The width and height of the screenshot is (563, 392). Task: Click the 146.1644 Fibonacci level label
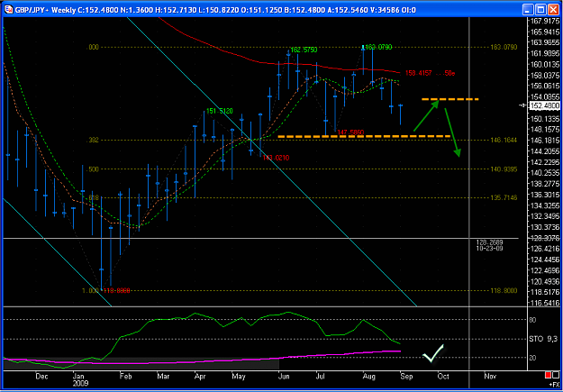[x=504, y=140]
